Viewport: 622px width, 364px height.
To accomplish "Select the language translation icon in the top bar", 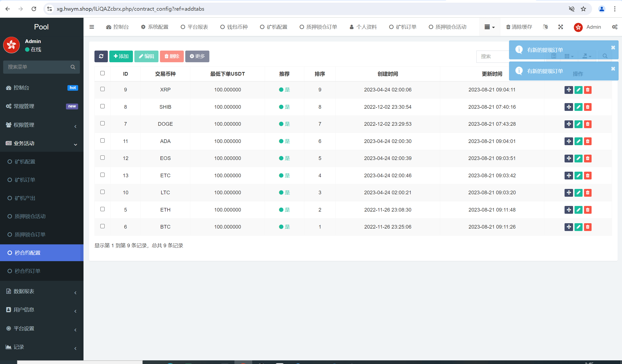I will (546, 27).
